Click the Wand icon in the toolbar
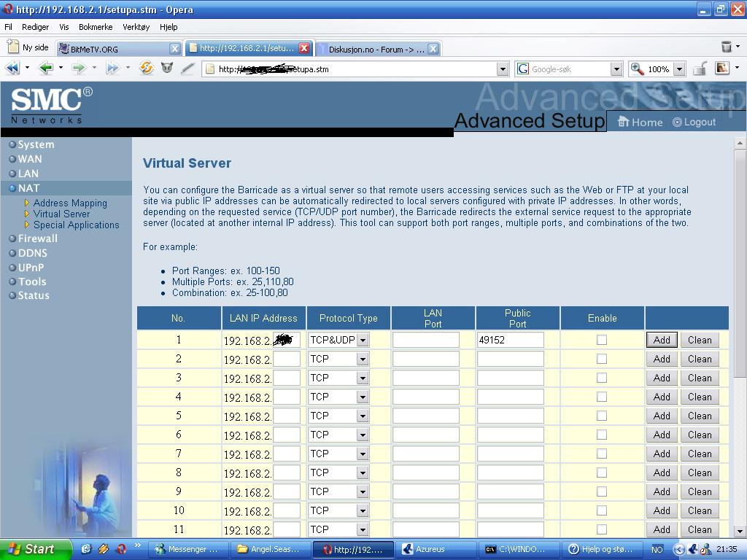Screen dimensions: 747x560 (167, 68)
